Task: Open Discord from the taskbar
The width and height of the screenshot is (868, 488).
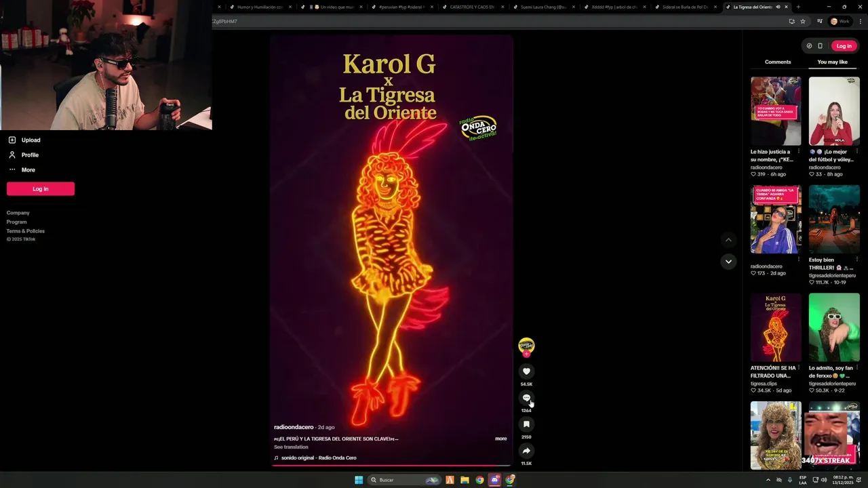Action: 495,480
